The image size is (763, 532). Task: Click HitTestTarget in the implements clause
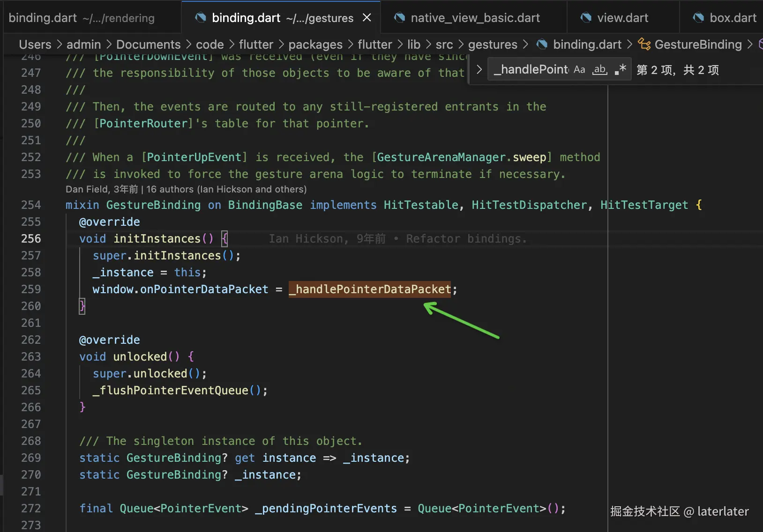click(x=644, y=205)
